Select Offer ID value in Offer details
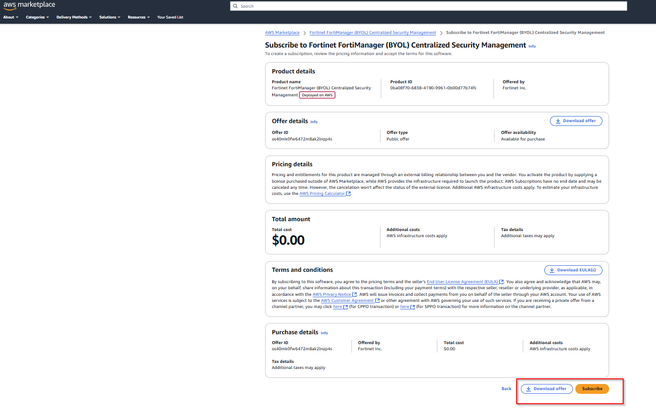This screenshot has width=656, height=417. (302, 139)
